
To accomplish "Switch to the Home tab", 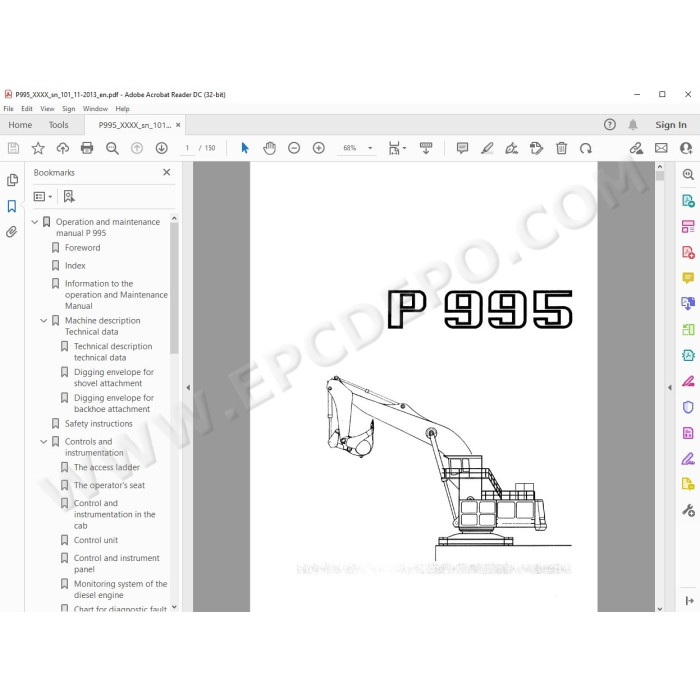I will coord(20,125).
